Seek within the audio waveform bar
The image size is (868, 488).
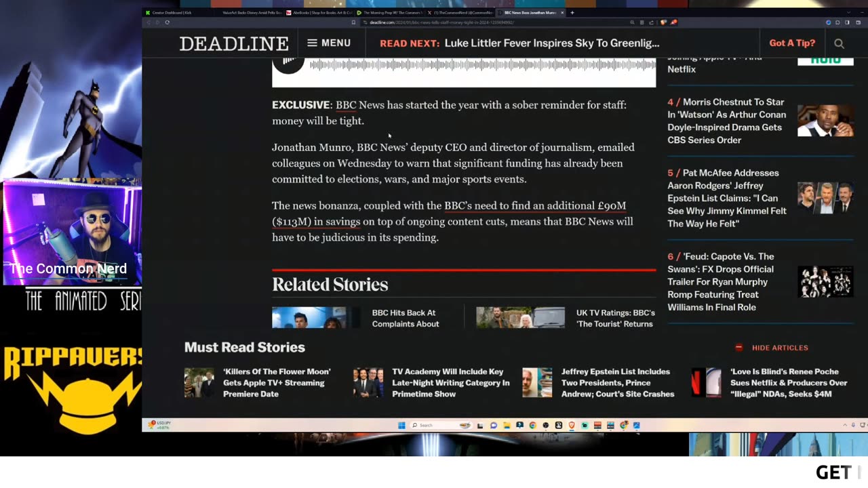pyautogui.click(x=482, y=65)
